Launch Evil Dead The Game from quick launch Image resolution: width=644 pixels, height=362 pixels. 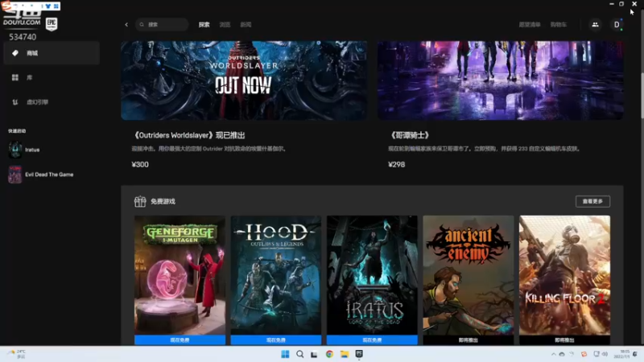pos(41,175)
